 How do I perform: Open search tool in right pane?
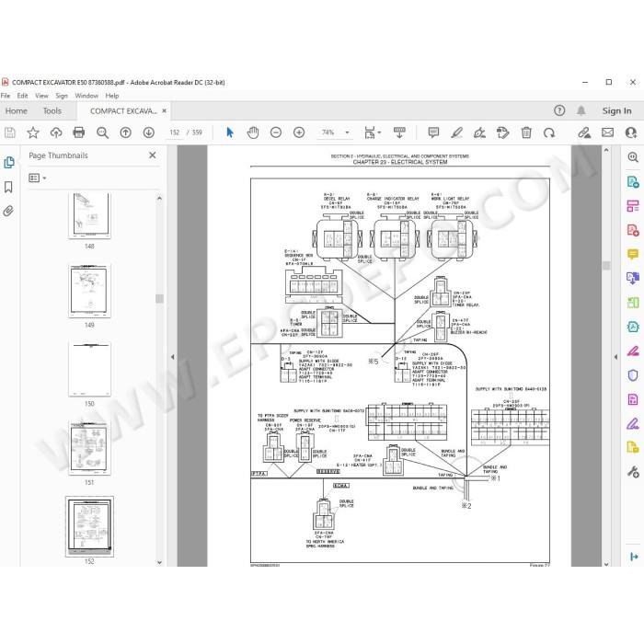(x=633, y=157)
